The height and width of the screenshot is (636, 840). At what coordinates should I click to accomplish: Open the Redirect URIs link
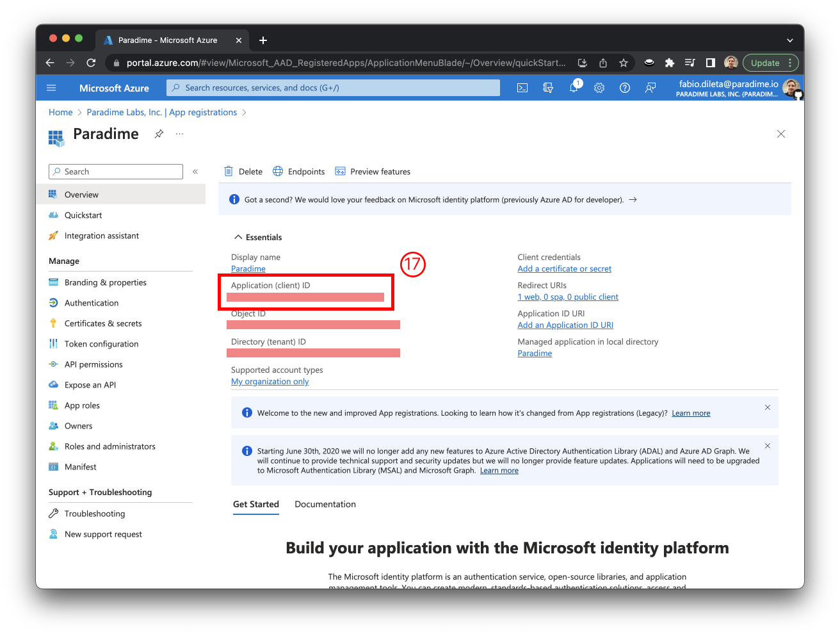(x=567, y=297)
